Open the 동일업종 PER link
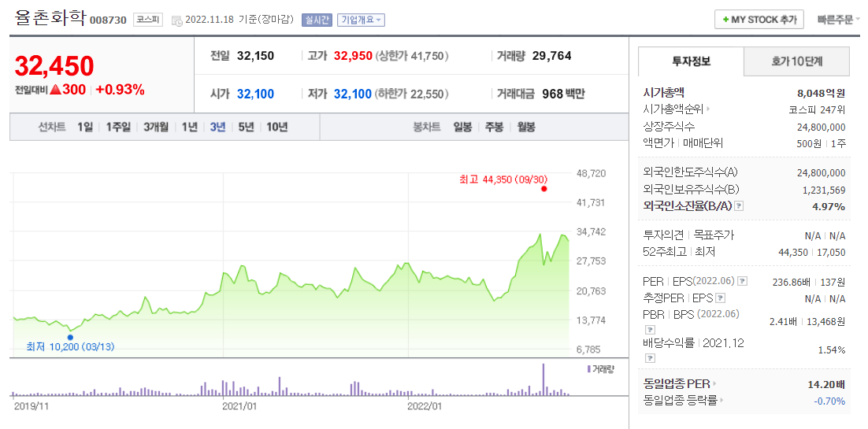This screenshot has height=429, width=868. [x=677, y=383]
